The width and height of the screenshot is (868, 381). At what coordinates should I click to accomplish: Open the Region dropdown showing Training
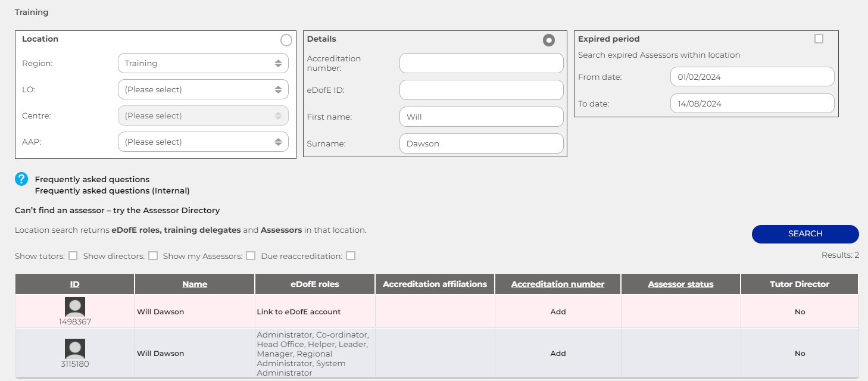(x=203, y=63)
